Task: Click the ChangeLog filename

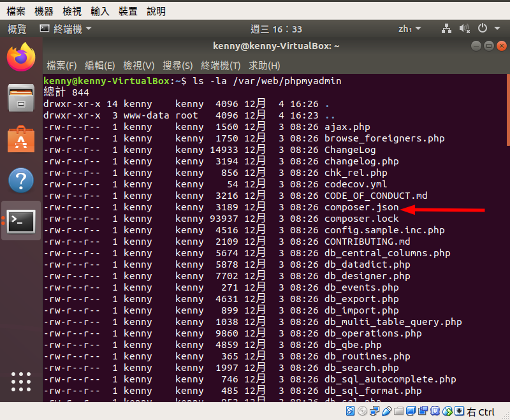Action: tap(350, 150)
